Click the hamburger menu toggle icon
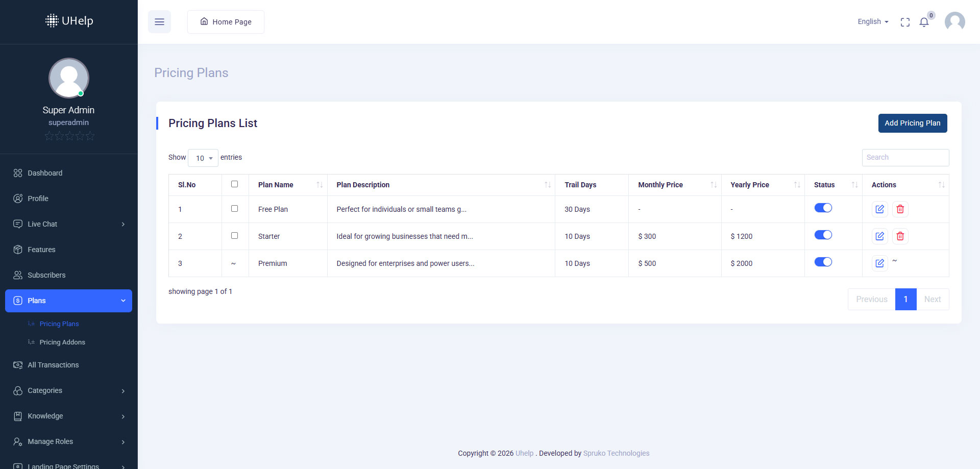The image size is (980, 469). 159,22
